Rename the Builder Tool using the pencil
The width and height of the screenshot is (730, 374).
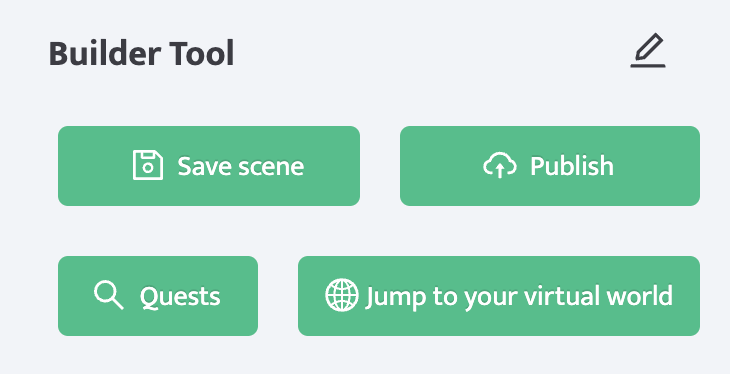[648, 50]
